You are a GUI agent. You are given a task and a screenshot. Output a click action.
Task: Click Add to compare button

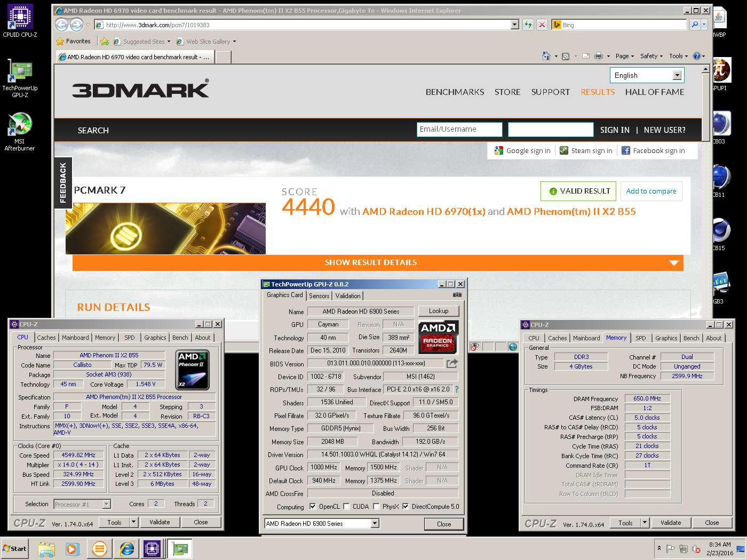pyautogui.click(x=651, y=191)
